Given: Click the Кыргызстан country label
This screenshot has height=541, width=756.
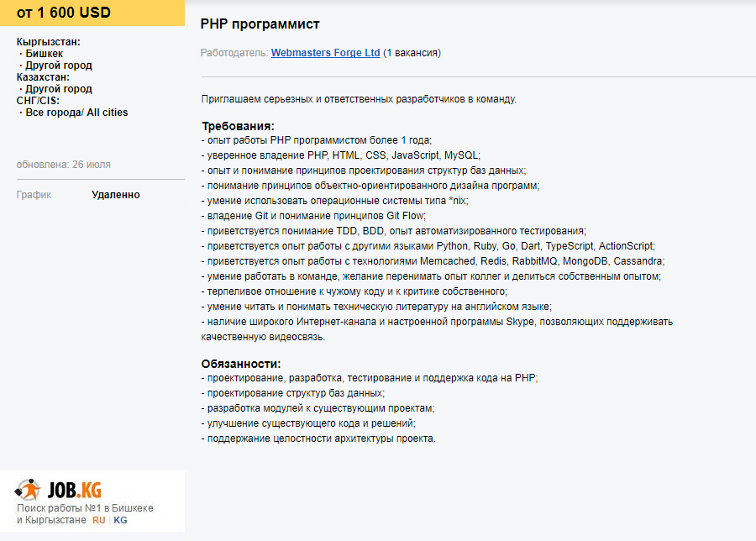Looking at the screenshot, I should 48,42.
